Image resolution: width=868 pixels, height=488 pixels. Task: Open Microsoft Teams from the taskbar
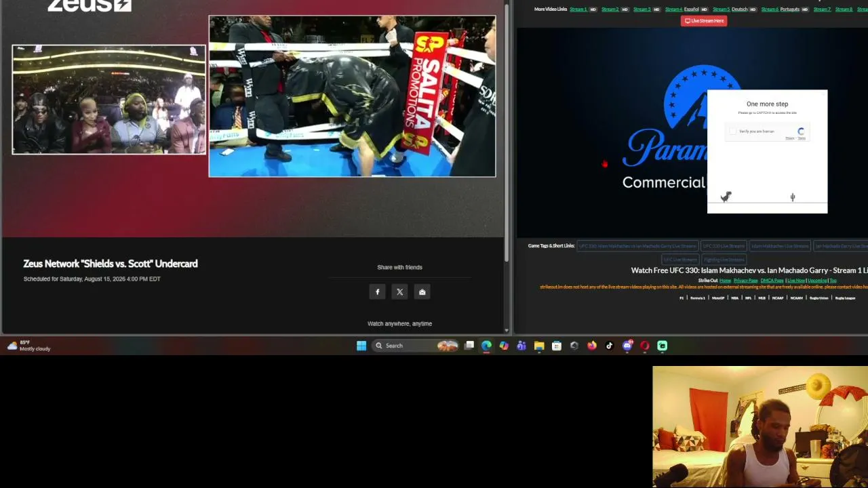521,346
